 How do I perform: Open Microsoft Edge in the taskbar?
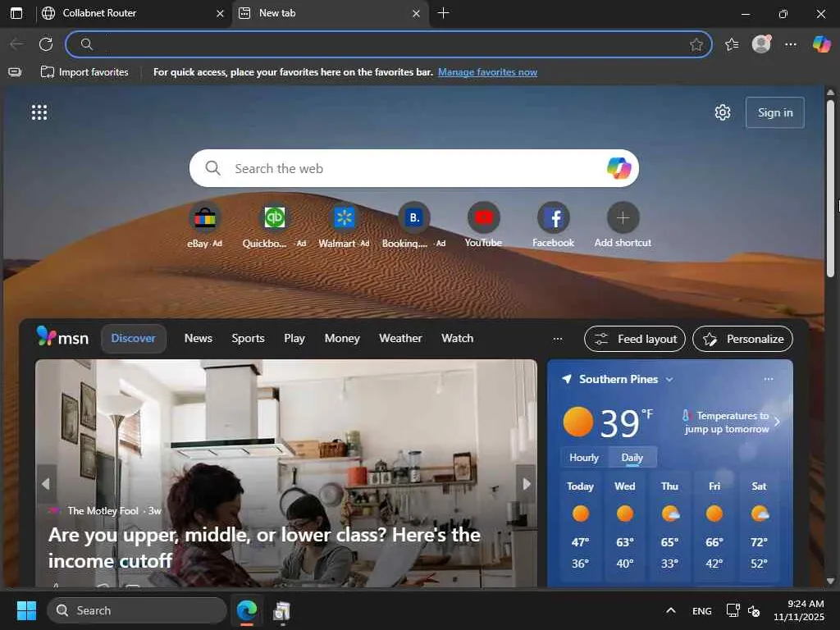click(247, 610)
